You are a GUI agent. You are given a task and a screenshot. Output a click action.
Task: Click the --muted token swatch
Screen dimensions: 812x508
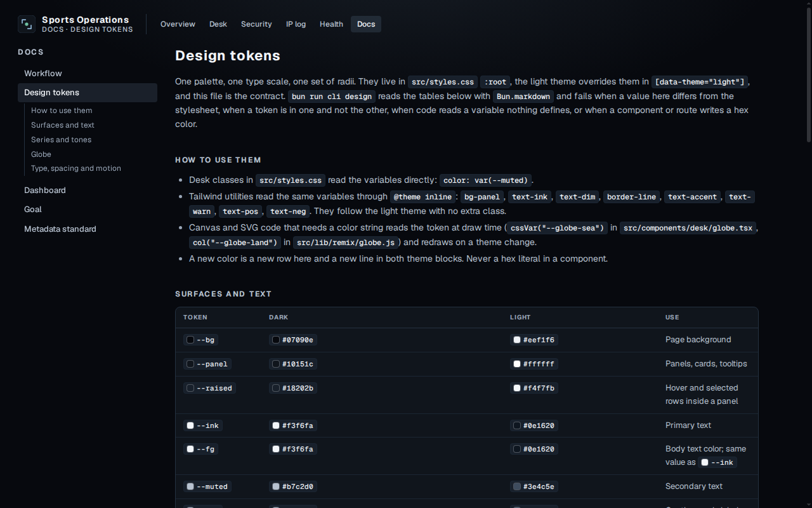pyautogui.click(x=190, y=486)
